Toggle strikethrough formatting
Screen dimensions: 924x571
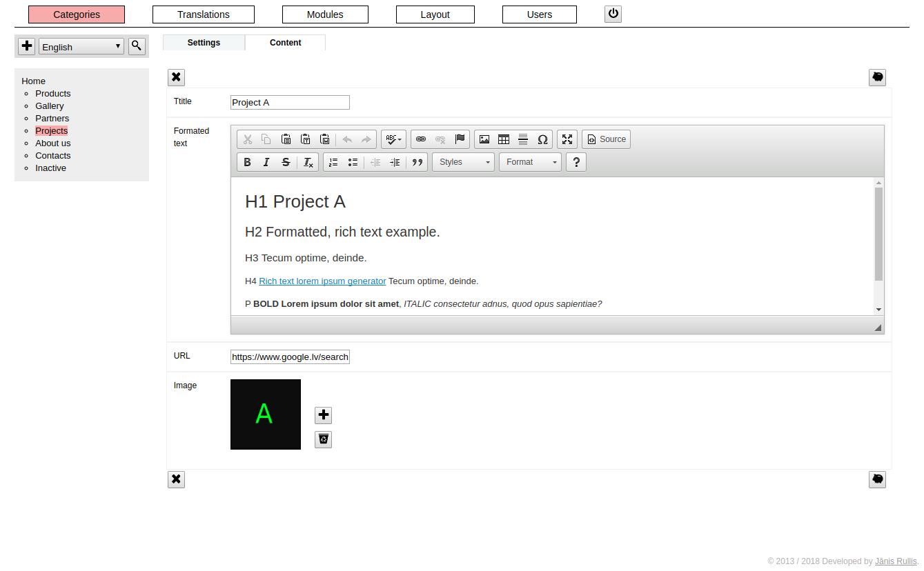coord(286,162)
